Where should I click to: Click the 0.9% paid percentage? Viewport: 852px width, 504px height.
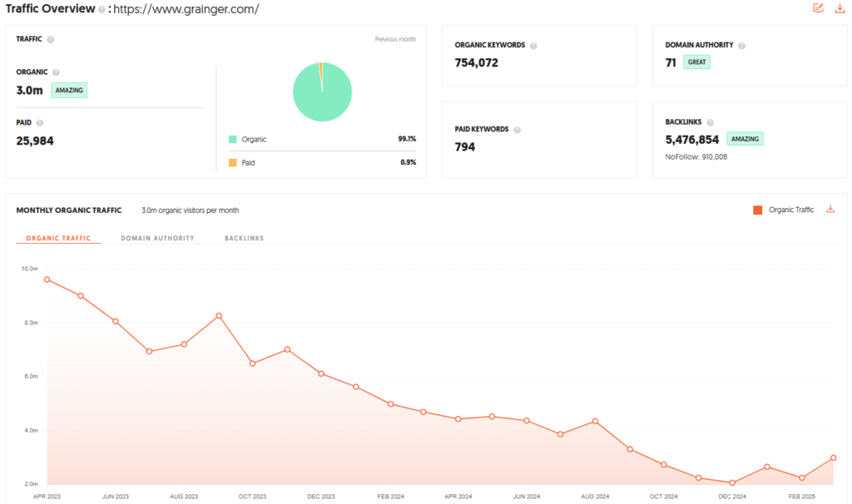tap(408, 162)
